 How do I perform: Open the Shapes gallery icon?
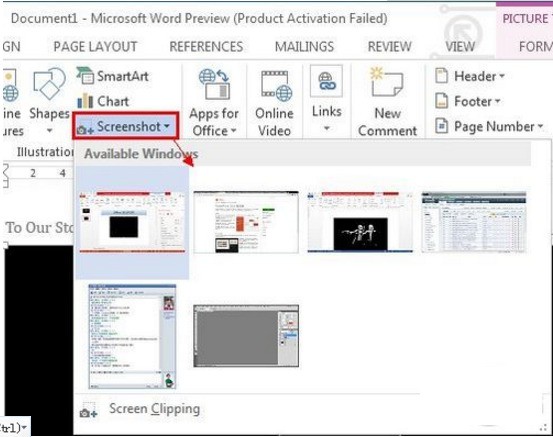pyautogui.click(x=49, y=84)
